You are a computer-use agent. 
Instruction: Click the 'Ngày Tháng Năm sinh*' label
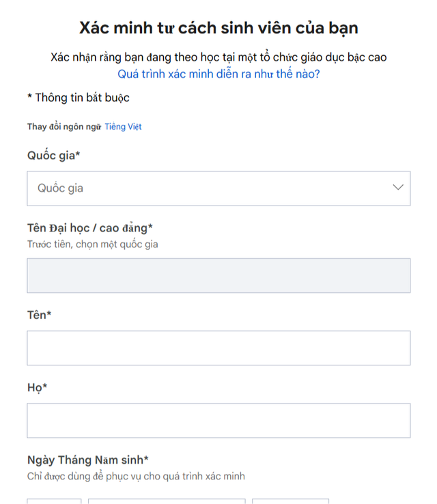pyautogui.click(x=88, y=460)
